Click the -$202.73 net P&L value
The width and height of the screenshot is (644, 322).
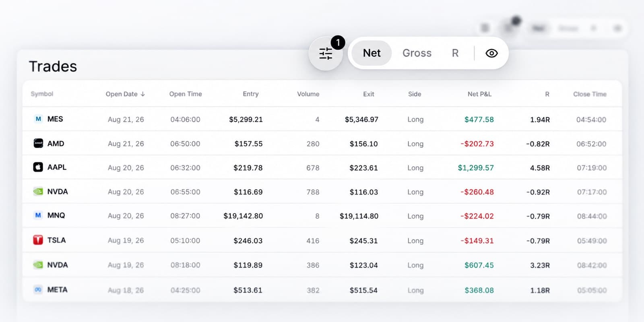(477, 144)
